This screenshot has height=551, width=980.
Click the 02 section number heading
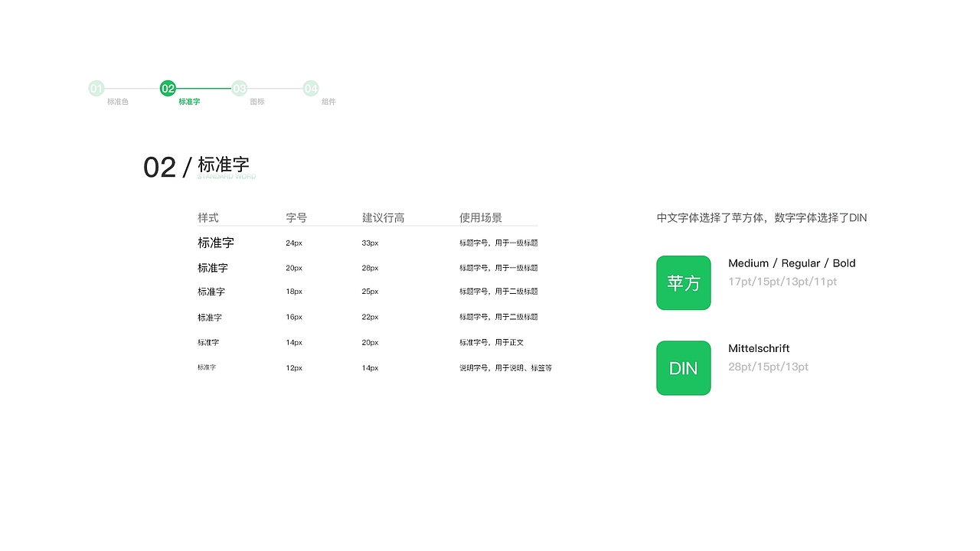click(x=161, y=167)
